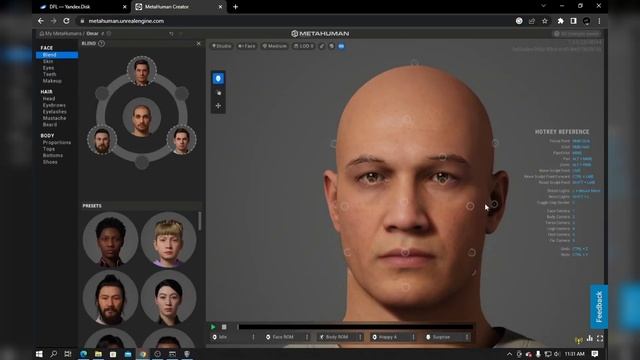Screen dimensions: 640x360
Task: Choose blonde bowl-cut preset
Action: point(168,239)
